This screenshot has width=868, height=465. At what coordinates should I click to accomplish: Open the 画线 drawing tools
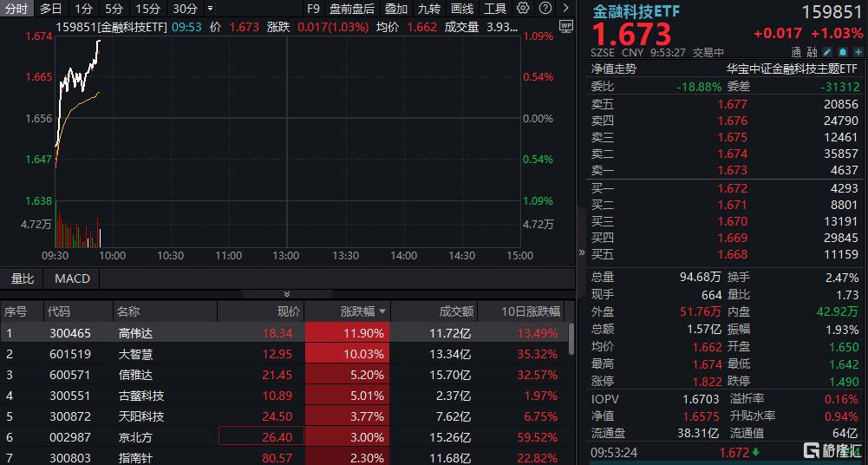click(462, 9)
